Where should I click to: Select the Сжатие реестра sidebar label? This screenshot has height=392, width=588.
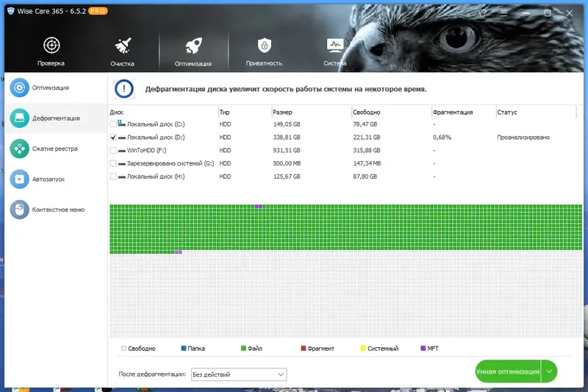coord(54,149)
